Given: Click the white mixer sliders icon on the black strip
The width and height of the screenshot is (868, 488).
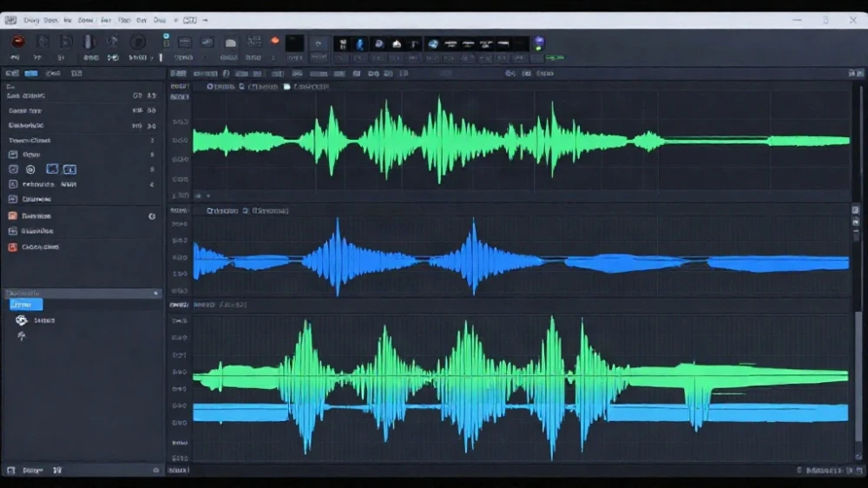Looking at the screenshot, I should click(x=343, y=43).
